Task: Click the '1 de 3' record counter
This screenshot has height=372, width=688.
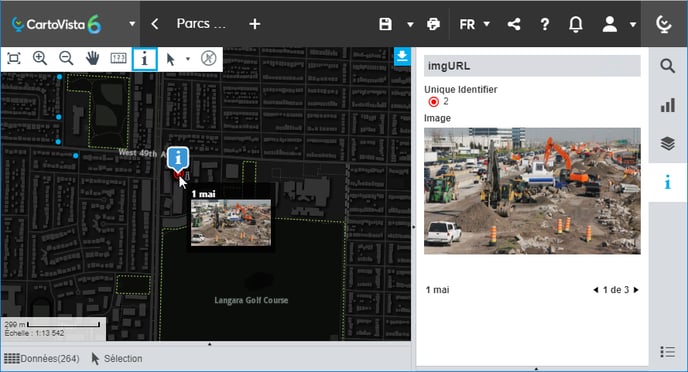Action: click(616, 290)
